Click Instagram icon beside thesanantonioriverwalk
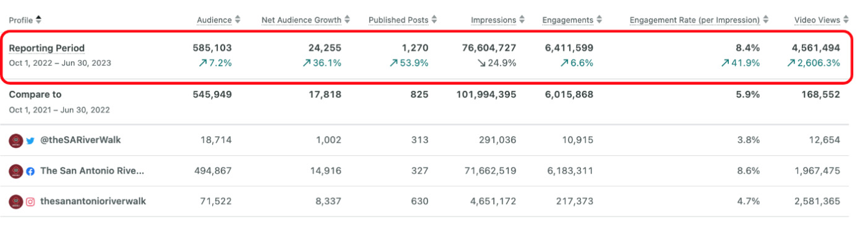Viewport: 868px width, 227px height. click(x=30, y=202)
